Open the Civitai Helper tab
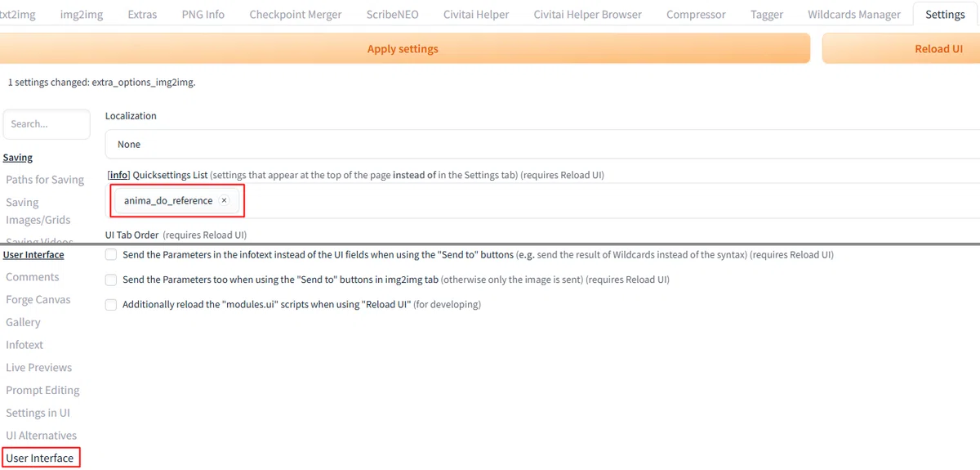 (x=476, y=14)
